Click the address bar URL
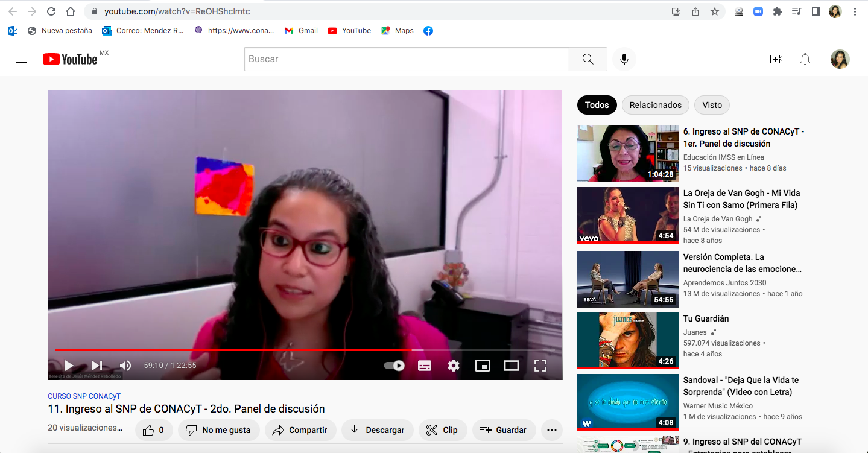Image resolution: width=868 pixels, height=453 pixels. 177,11
